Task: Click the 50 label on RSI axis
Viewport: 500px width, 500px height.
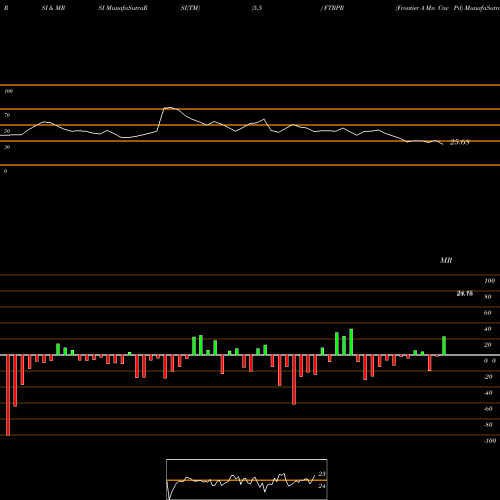Action: tap(7, 131)
